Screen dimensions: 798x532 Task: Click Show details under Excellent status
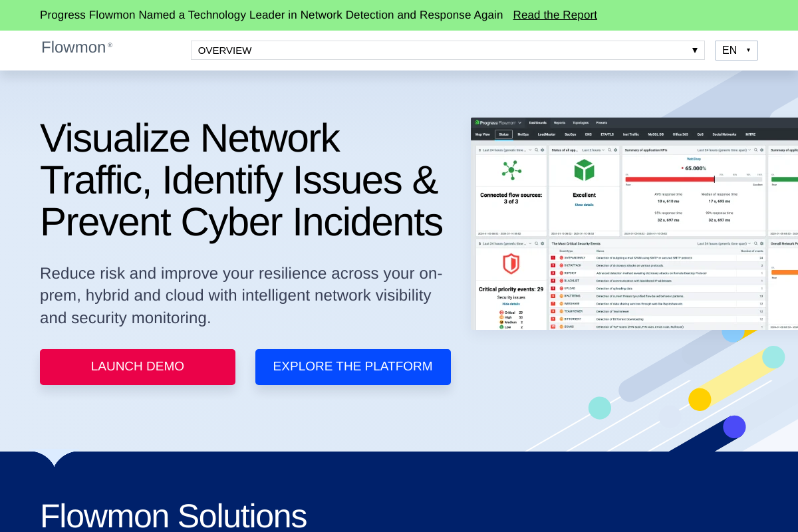coord(584,205)
